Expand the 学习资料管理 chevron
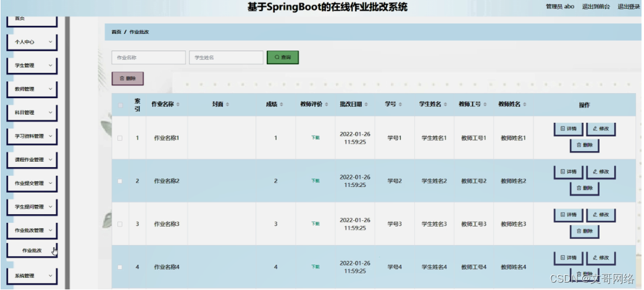The width and height of the screenshot is (644, 290). click(51, 136)
